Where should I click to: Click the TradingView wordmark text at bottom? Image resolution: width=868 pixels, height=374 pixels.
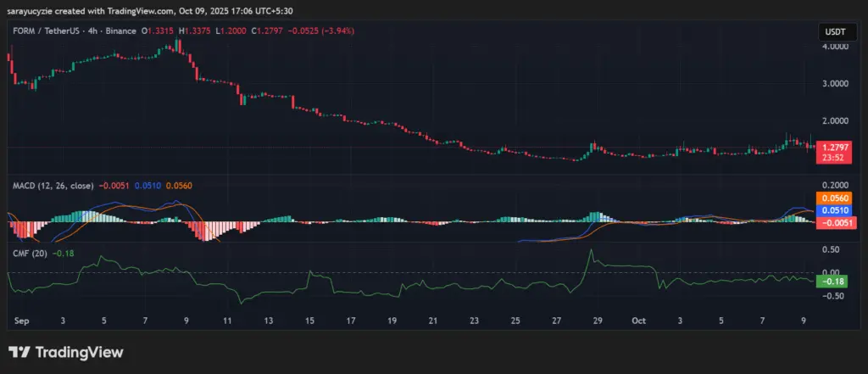coord(78,352)
